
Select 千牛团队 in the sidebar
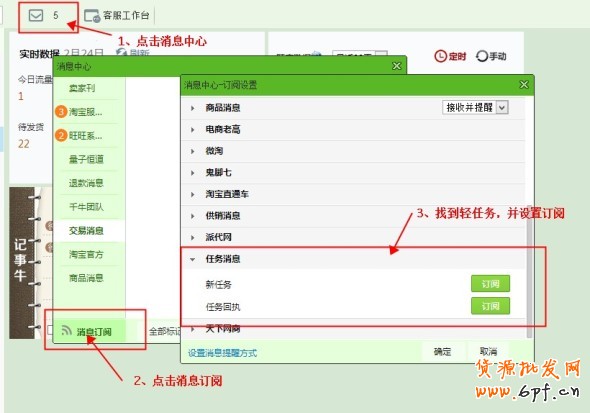[x=86, y=207]
